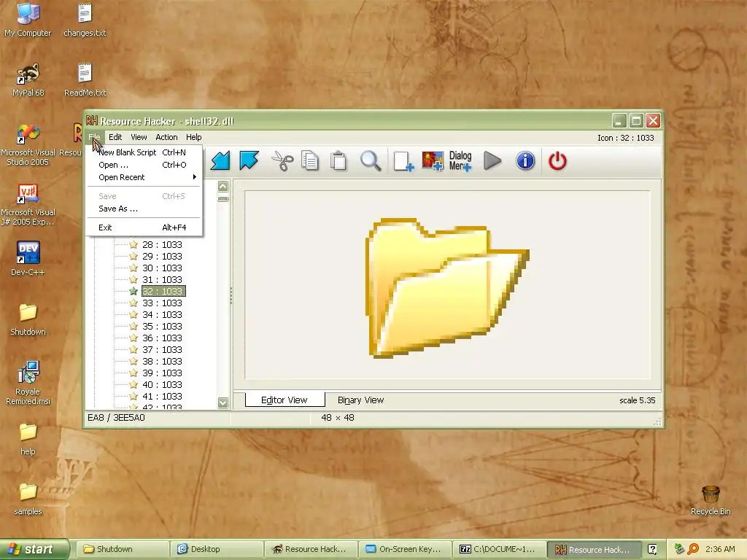Open the Dialog Merge tool
747x560 pixels.
coord(460,161)
